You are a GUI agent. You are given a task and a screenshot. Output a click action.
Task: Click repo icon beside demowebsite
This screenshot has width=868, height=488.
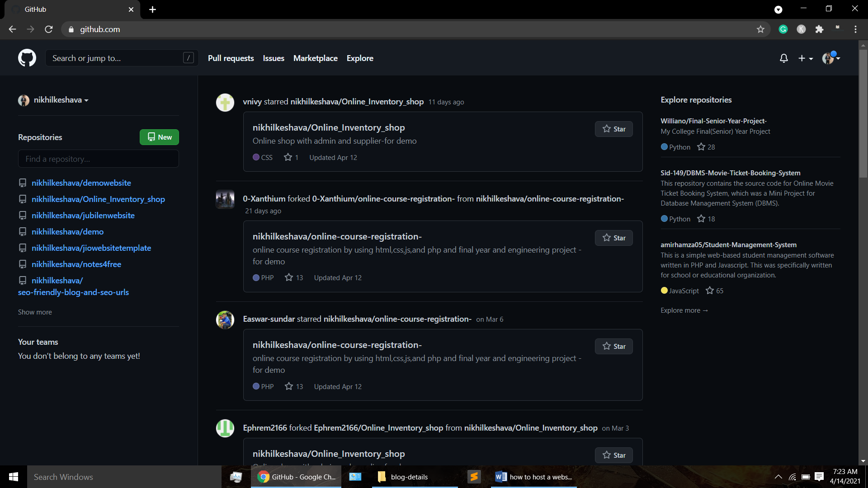click(x=22, y=183)
